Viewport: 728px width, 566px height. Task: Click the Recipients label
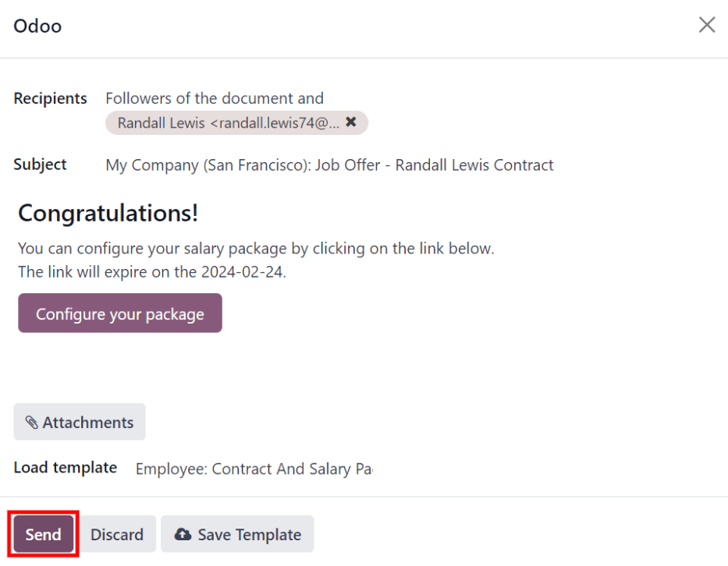pos(50,98)
